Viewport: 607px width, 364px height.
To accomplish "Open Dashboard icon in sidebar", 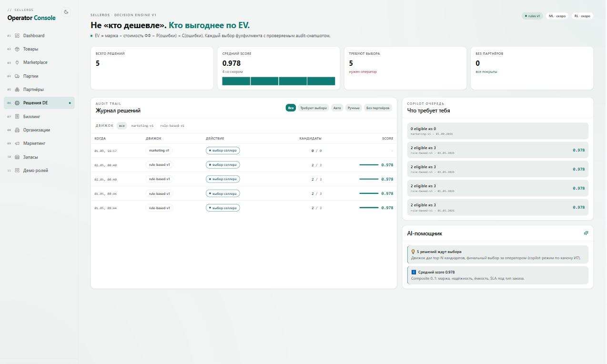I will (x=17, y=36).
